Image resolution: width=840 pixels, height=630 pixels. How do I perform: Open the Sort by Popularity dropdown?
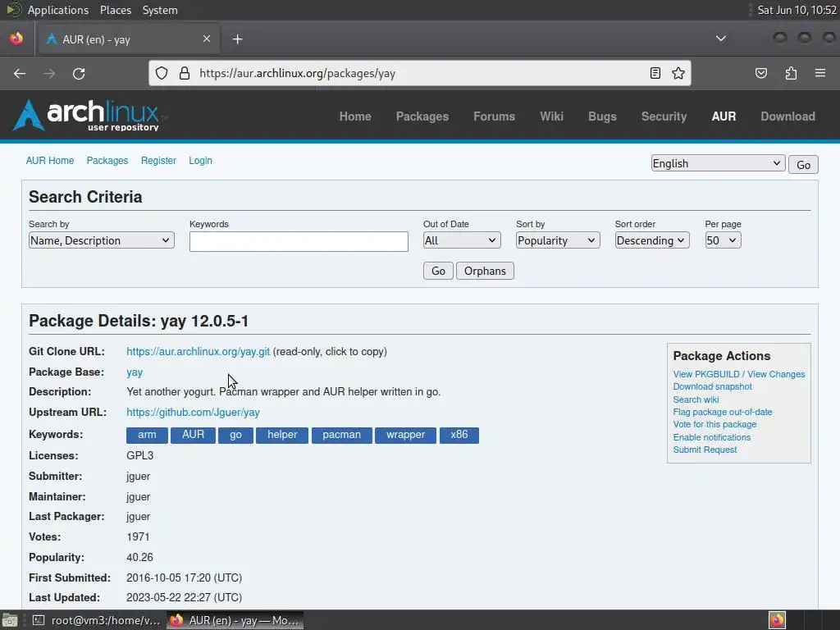558,240
